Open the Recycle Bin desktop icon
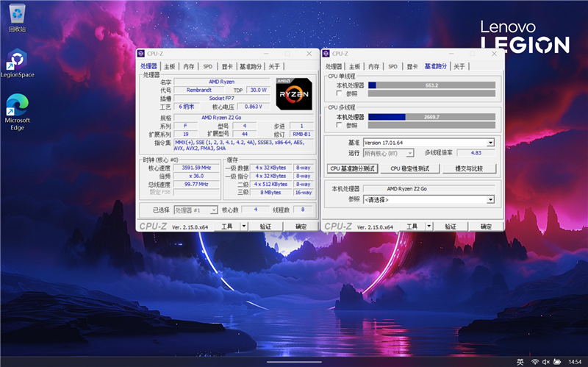This screenshot has height=367, width=588. tap(17, 18)
